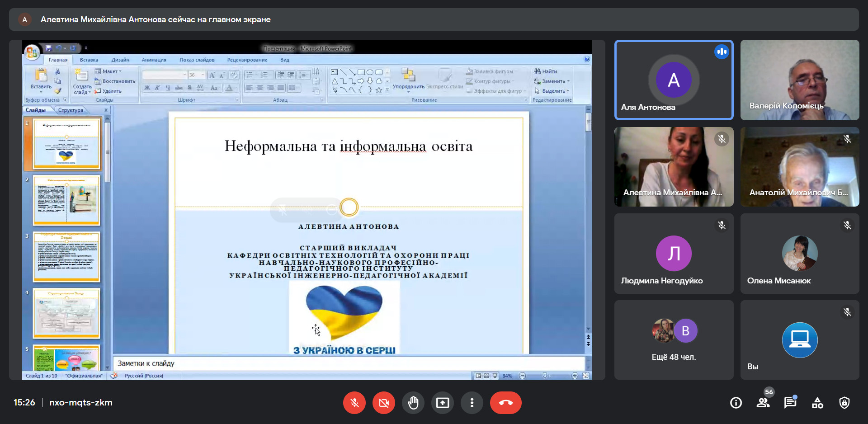Click the Office button in PowerPoint
Viewport: 868px width, 424px height.
click(32, 52)
